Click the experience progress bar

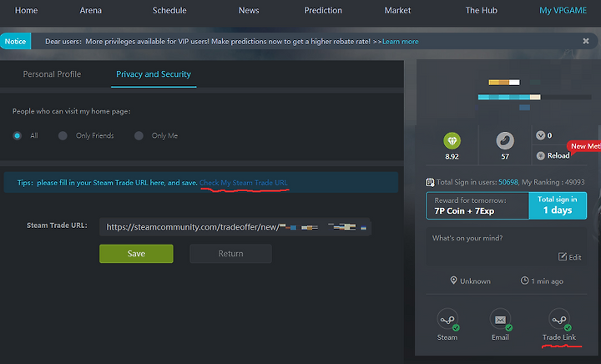pos(534,97)
